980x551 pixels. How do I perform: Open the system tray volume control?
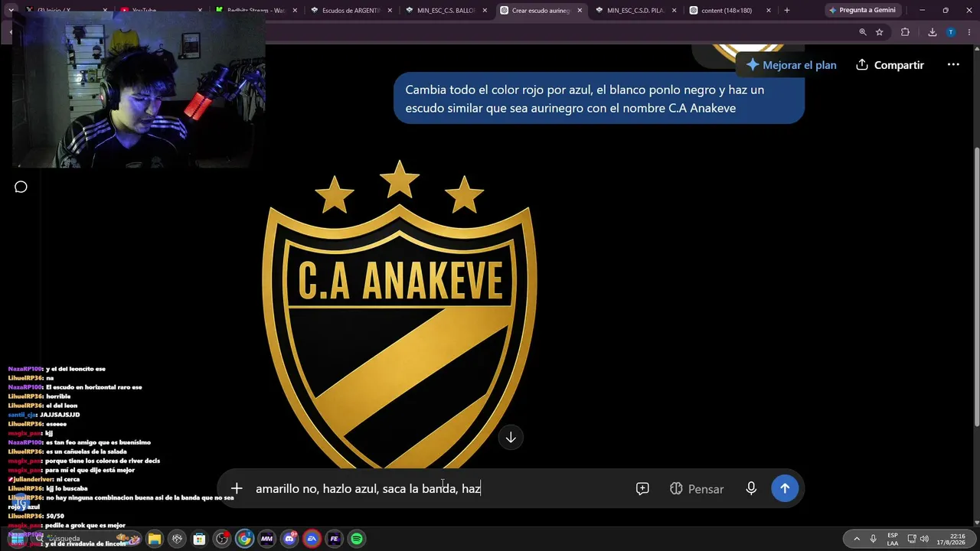(924, 539)
